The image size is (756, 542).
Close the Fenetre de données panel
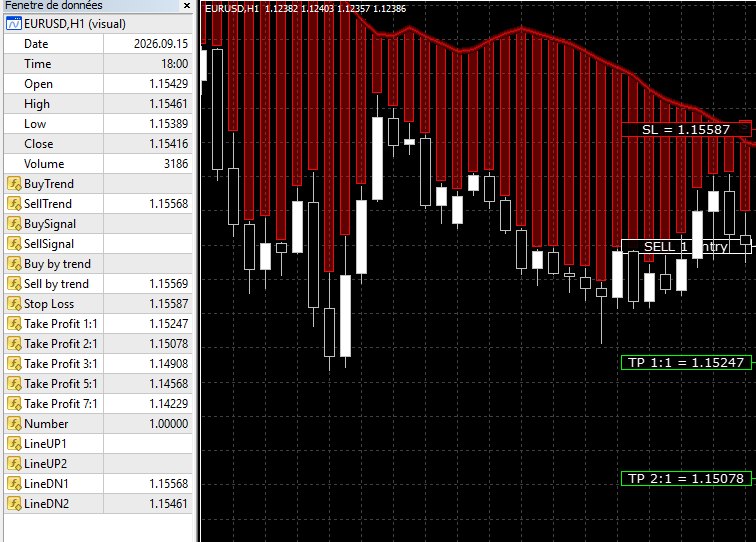pos(187,6)
